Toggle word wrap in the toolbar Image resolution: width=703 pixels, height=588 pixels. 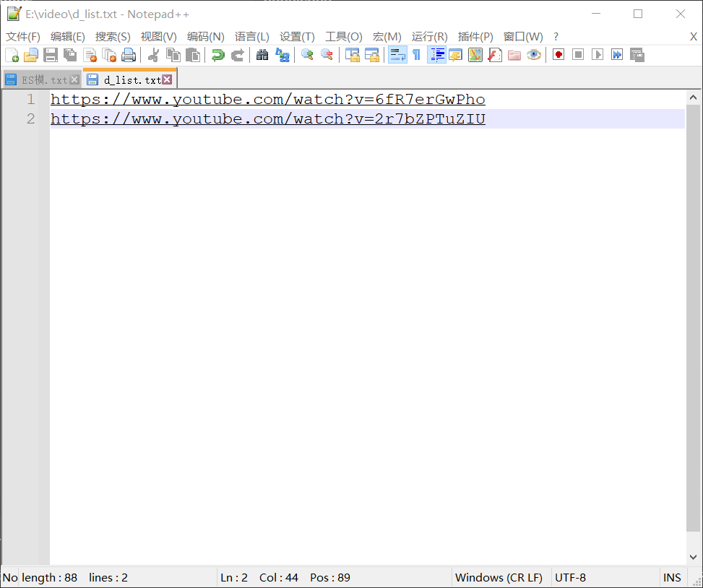(x=397, y=55)
